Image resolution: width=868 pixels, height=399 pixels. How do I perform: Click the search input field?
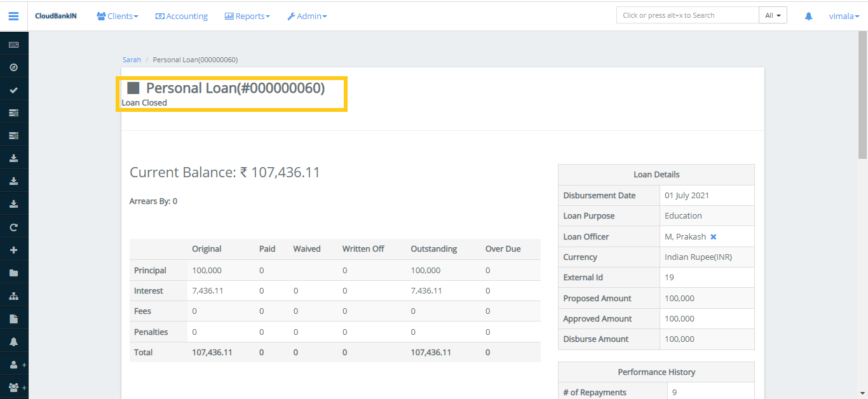pos(687,15)
